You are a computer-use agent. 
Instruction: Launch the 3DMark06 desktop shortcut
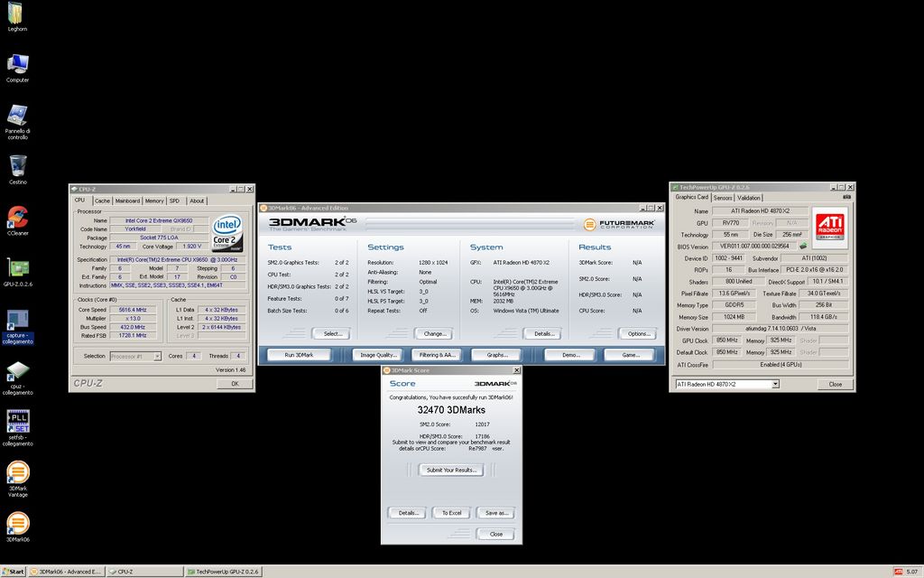point(18,527)
